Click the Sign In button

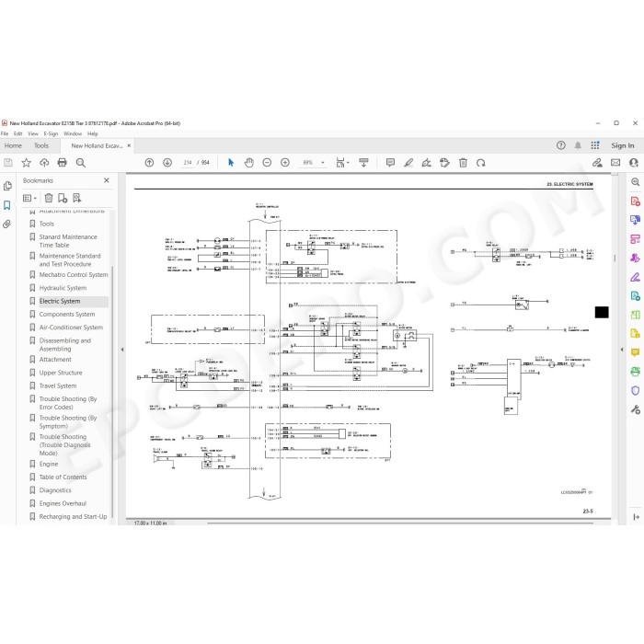click(622, 145)
